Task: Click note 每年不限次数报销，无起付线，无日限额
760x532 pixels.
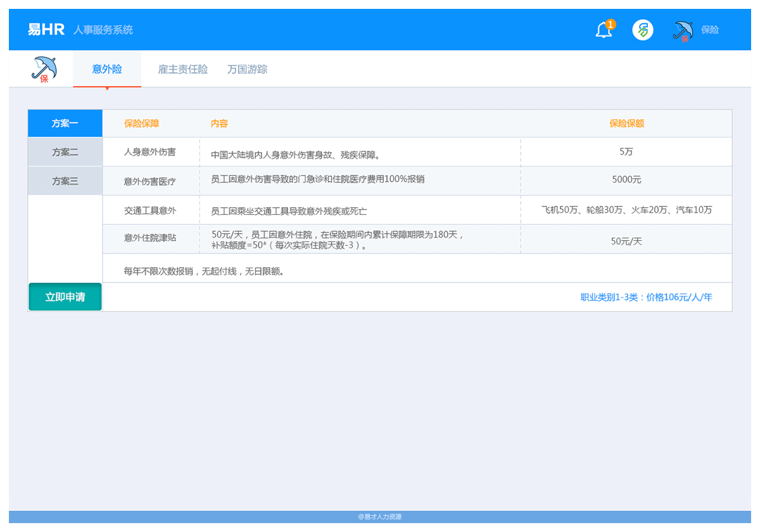Action: coord(204,272)
